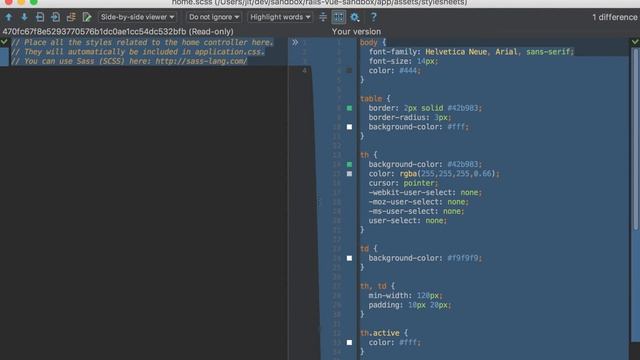Open the table border #42b983 green swatch
The height and width of the screenshot is (360, 640).
click(x=349, y=108)
